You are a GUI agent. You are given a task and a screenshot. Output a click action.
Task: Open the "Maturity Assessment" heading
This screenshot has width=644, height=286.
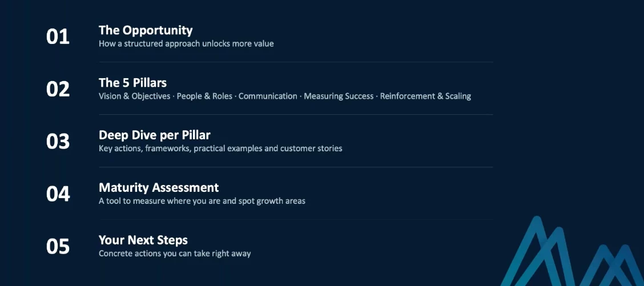(159, 188)
